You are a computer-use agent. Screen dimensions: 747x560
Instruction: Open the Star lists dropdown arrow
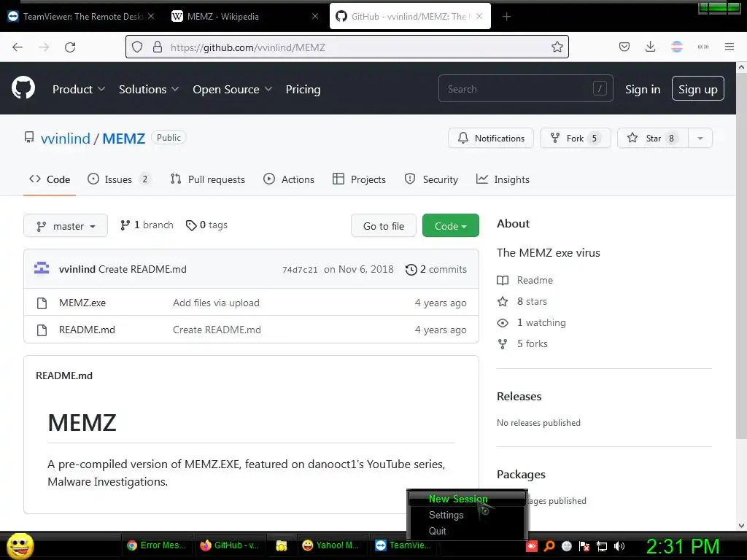[x=700, y=138]
